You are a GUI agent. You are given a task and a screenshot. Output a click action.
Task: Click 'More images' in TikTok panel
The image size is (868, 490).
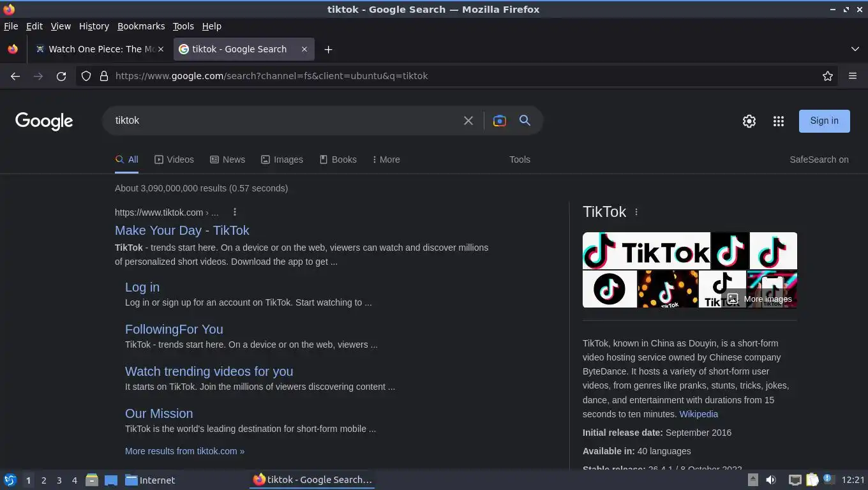pos(759,299)
